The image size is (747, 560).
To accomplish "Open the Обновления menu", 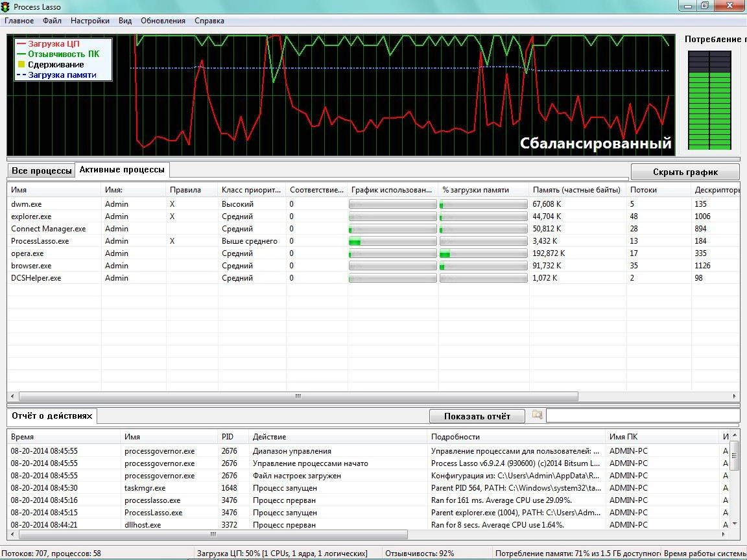I will 163,21.
